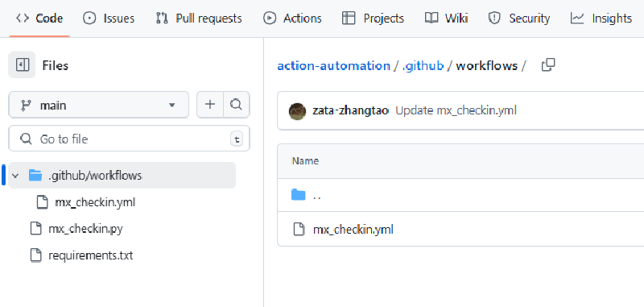Open mx_checkin.py in the file tree
Image resolution: width=644 pixels, height=307 pixels.
[85, 228]
